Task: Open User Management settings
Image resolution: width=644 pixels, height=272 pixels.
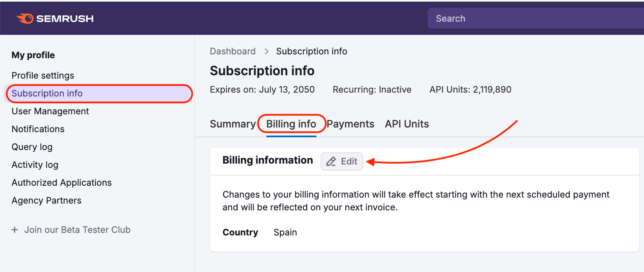Action: pyautogui.click(x=50, y=111)
